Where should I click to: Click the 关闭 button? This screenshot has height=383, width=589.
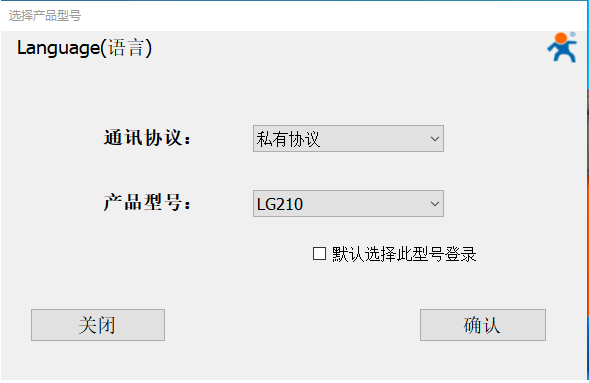click(x=98, y=325)
